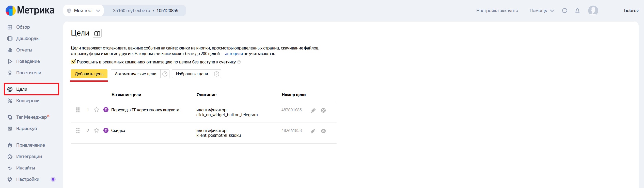Mark Скидка goal as favorite with star
644x188 pixels.
click(x=97, y=130)
